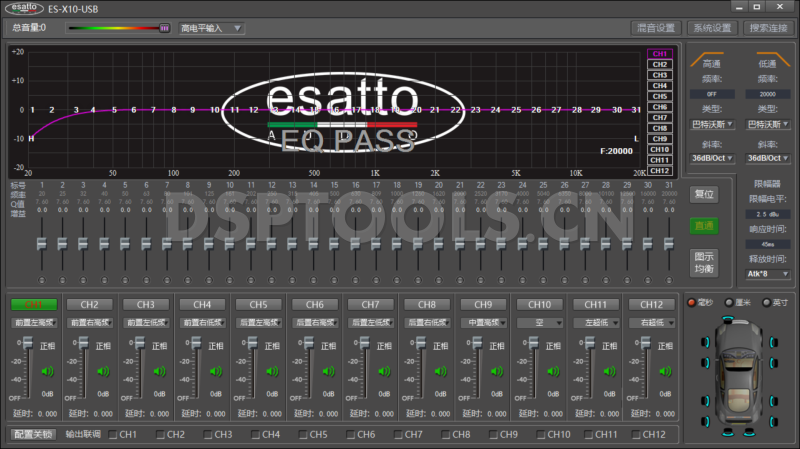Click the esatto logo in title bar

tap(24, 8)
